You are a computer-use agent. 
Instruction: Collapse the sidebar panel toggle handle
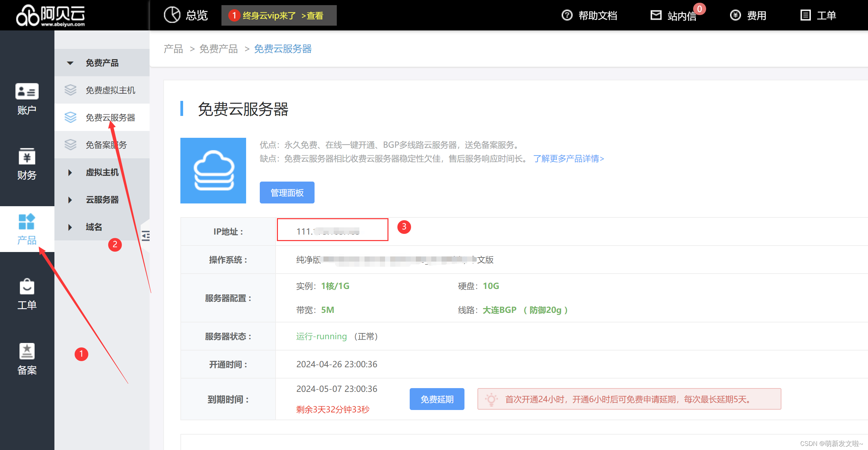(146, 236)
